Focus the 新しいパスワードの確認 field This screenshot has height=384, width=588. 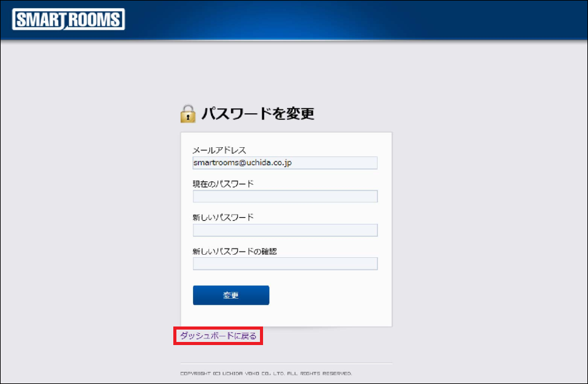point(285,264)
